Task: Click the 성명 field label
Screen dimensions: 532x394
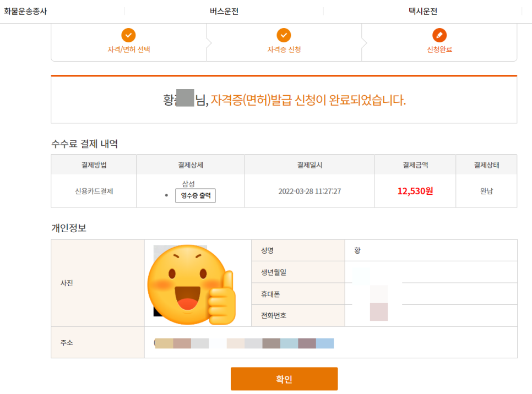Action: pyautogui.click(x=267, y=250)
